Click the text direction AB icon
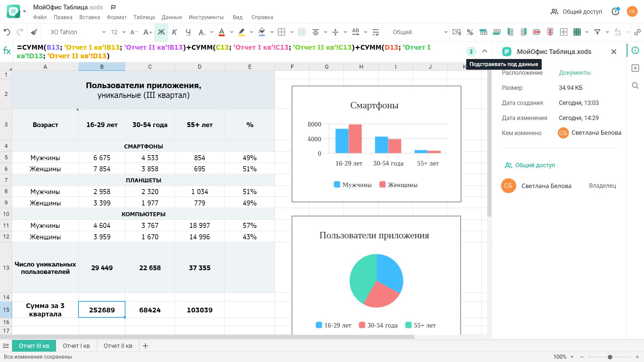 (x=356, y=32)
